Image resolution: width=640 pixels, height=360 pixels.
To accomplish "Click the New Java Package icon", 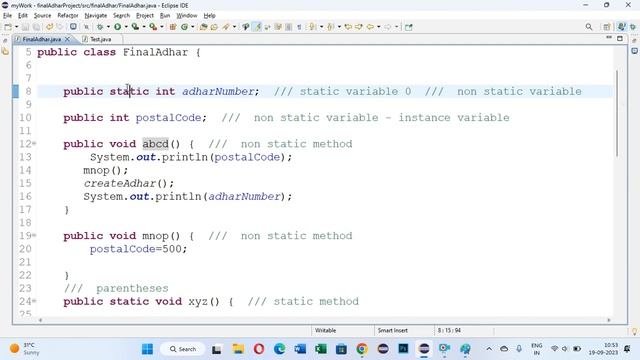I will tap(173, 27).
